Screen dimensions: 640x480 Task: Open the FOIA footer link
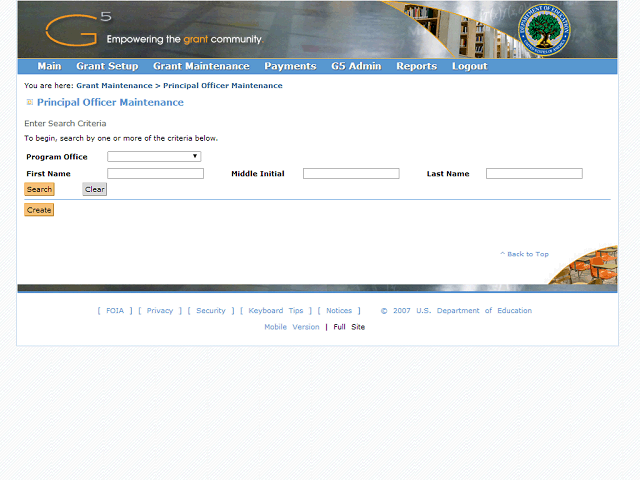(x=115, y=311)
